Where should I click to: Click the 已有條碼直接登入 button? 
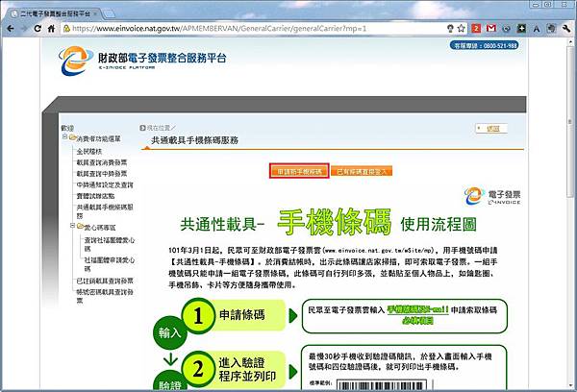tap(362, 171)
